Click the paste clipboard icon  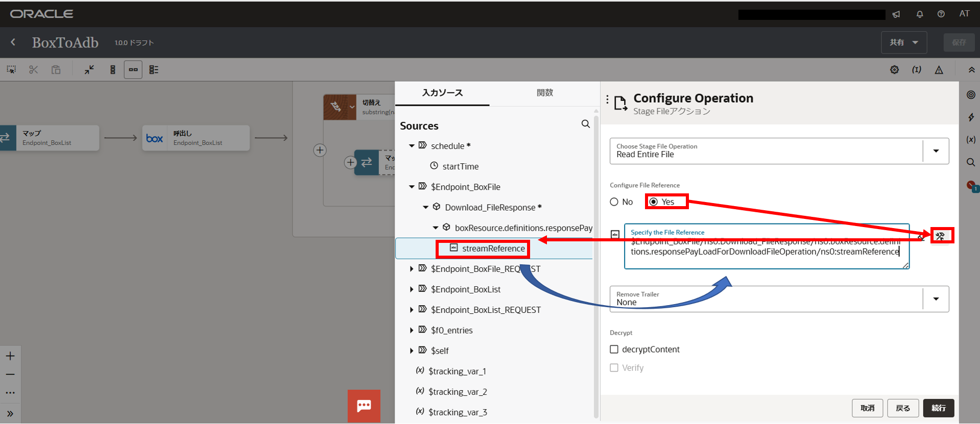click(56, 70)
